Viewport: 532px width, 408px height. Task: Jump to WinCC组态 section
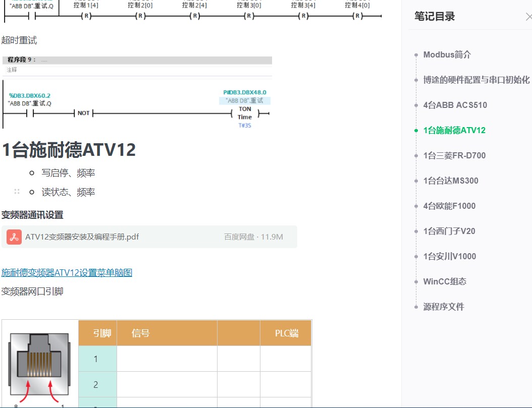[445, 281]
